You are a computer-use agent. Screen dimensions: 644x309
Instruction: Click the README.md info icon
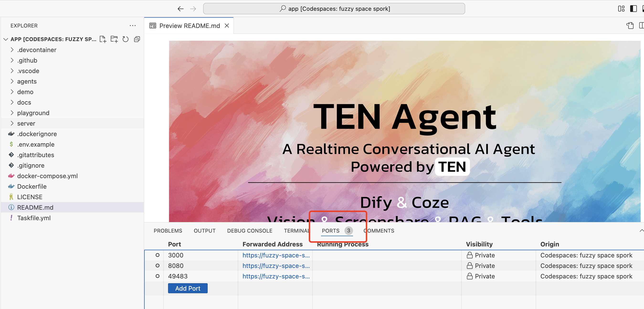click(11, 208)
